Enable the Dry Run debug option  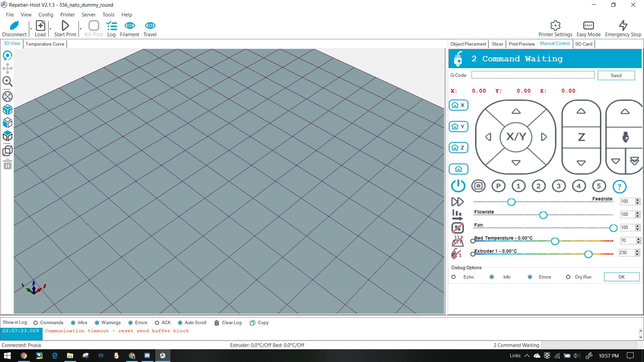point(568,277)
